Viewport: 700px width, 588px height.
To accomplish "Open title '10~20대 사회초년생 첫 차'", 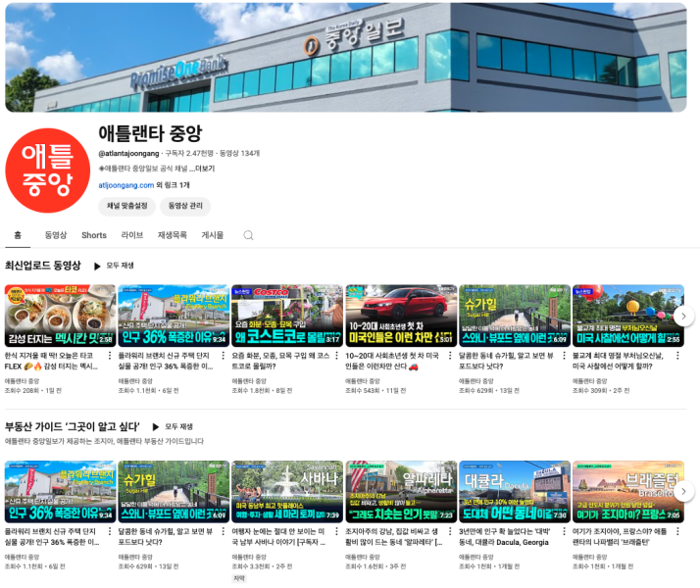I will (x=392, y=361).
